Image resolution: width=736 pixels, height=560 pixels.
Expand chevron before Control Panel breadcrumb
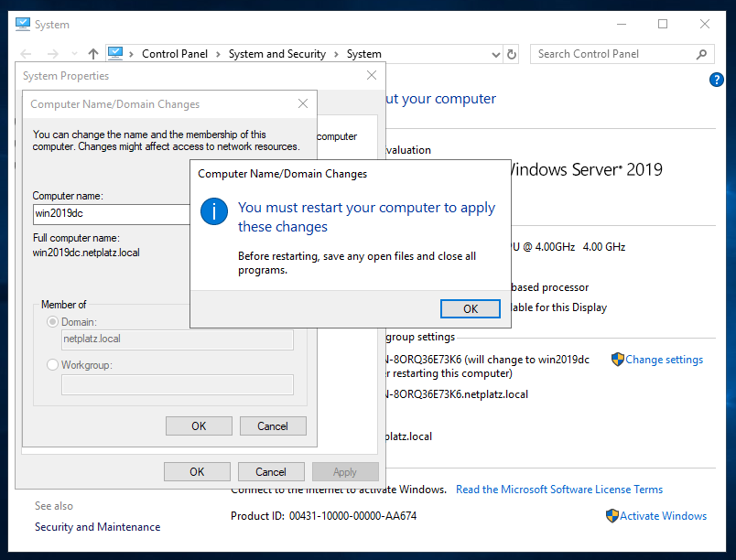tap(132, 54)
